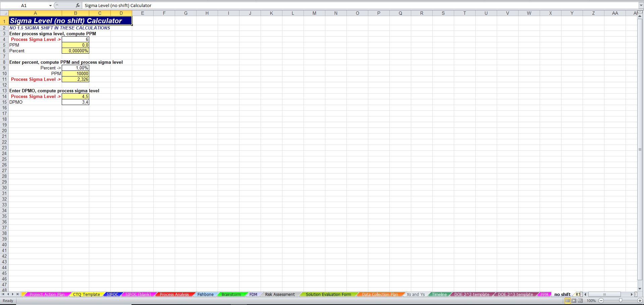Zoom in with the plus button

pyautogui.click(x=640, y=301)
